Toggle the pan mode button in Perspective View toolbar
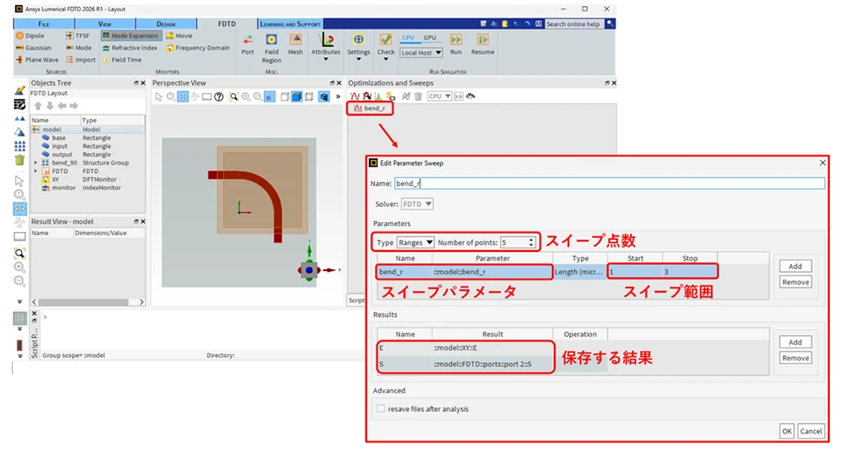Viewport: 868px width, 476px height. [x=182, y=96]
